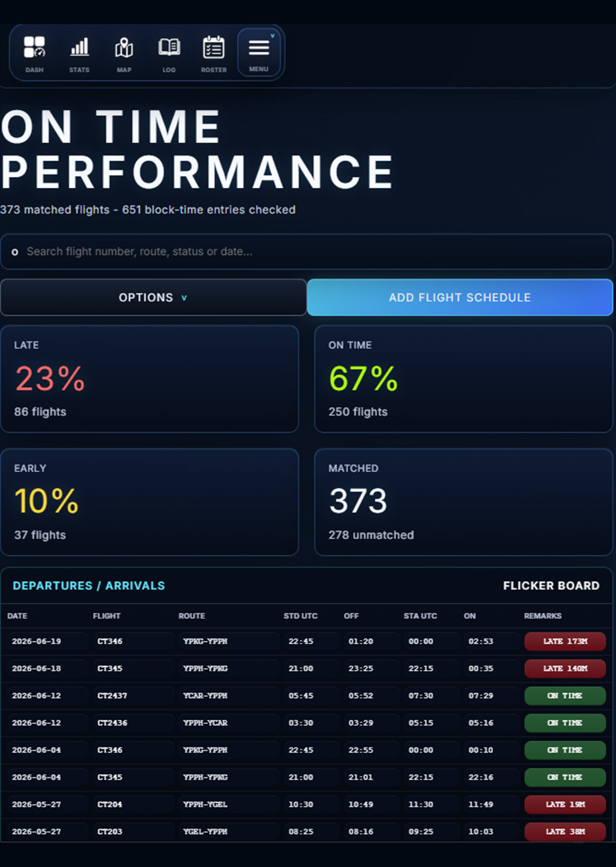Focus the flight search field

[x=306, y=251]
